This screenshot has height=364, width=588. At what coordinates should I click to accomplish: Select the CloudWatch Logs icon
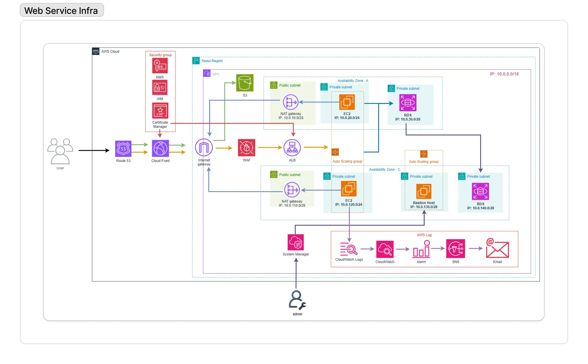[348, 249]
